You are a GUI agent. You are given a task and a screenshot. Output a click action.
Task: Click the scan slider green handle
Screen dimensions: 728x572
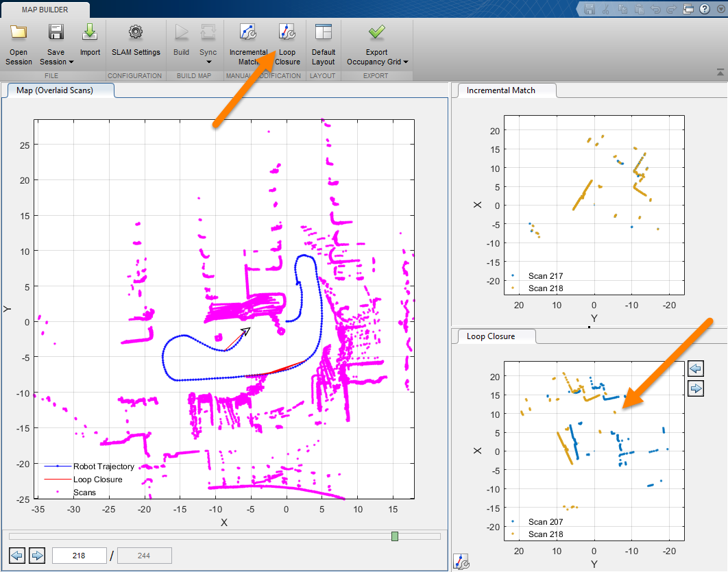[395, 536]
